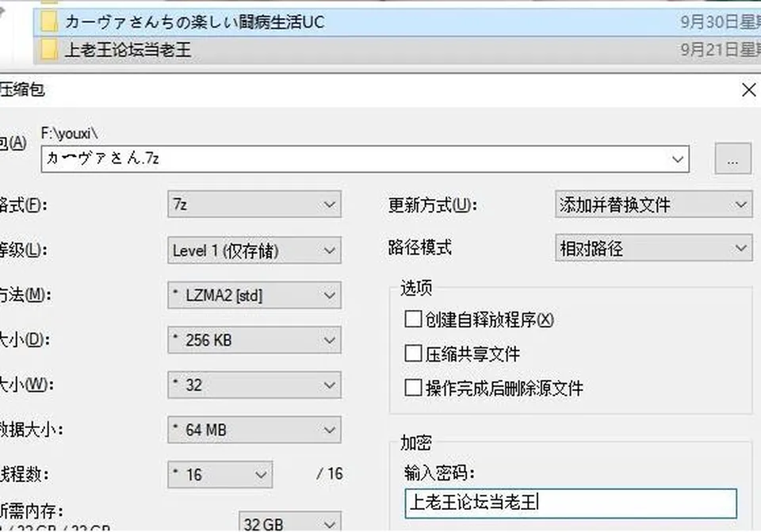Open the compression level dropdown Level 1
Screen dimensions: 761x532
[254, 251]
